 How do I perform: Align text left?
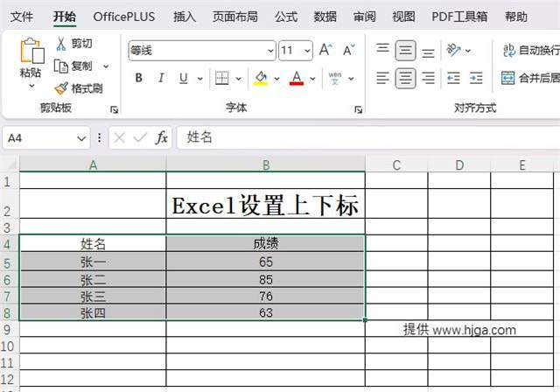click(382, 78)
